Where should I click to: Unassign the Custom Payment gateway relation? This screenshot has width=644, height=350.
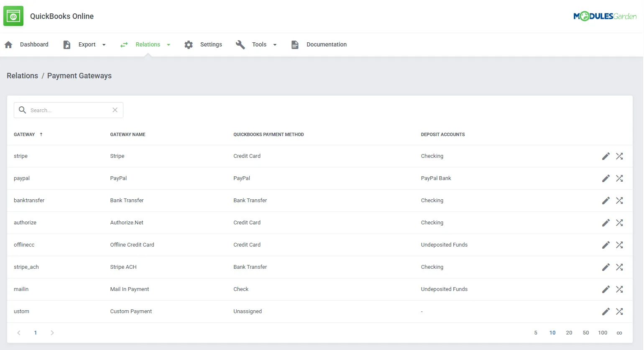click(x=619, y=311)
